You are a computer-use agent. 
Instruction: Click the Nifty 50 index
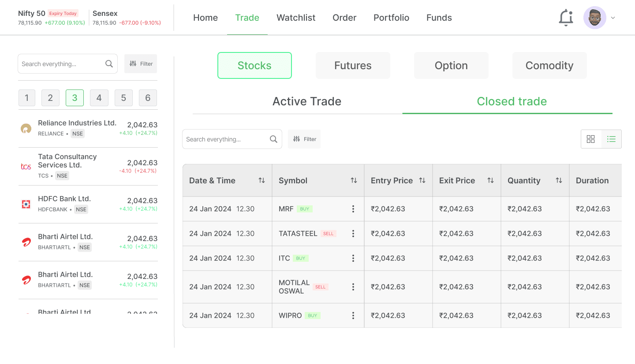(32, 13)
